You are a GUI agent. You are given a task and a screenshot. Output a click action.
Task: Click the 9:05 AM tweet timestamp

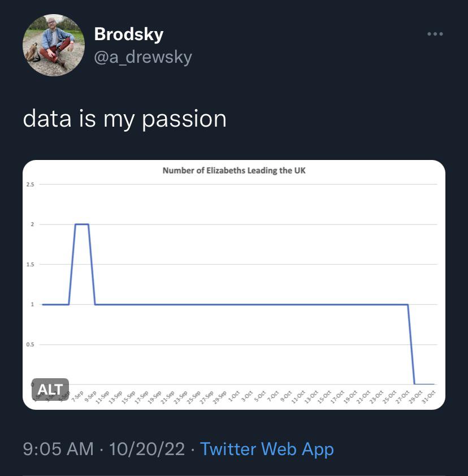pyautogui.click(x=58, y=449)
